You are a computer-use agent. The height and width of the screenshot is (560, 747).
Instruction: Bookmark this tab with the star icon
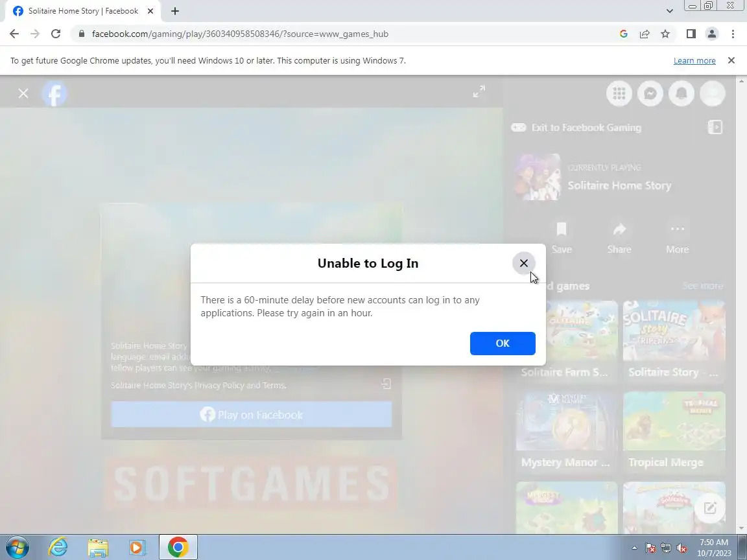click(665, 34)
